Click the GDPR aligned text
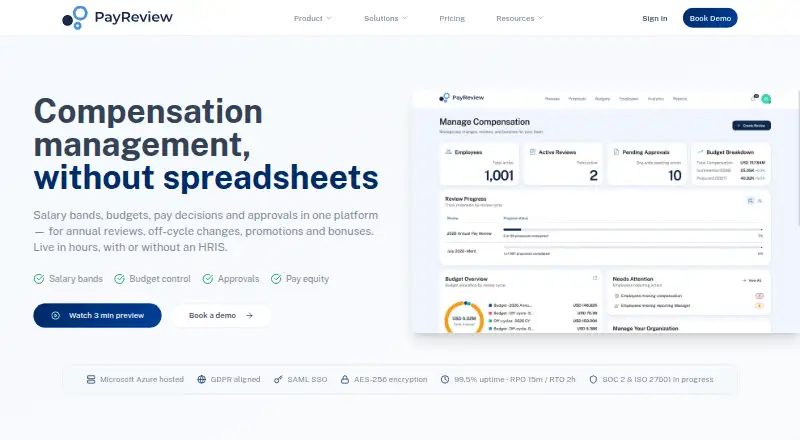 (x=235, y=379)
